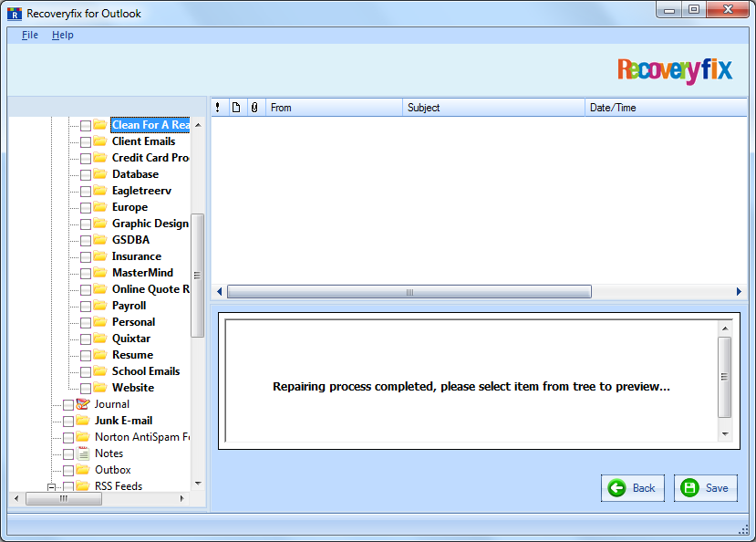Click the green arrow icon on Back
Image resolution: width=756 pixels, height=542 pixels.
pyautogui.click(x=616, y=488)
